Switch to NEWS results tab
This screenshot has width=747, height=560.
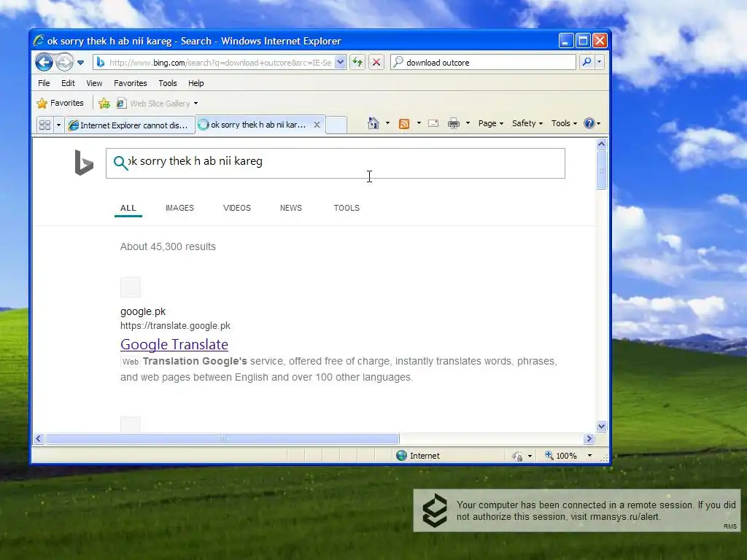pos(291,208)
